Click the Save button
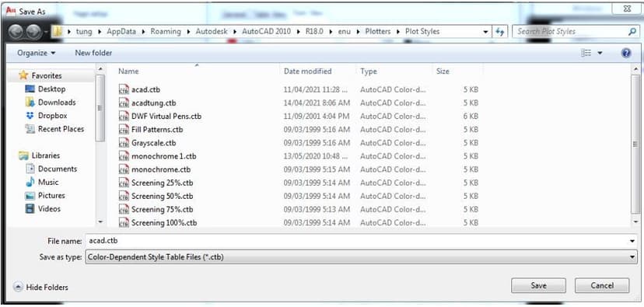This screenshot has width=644, height=307. coord(538,286)
